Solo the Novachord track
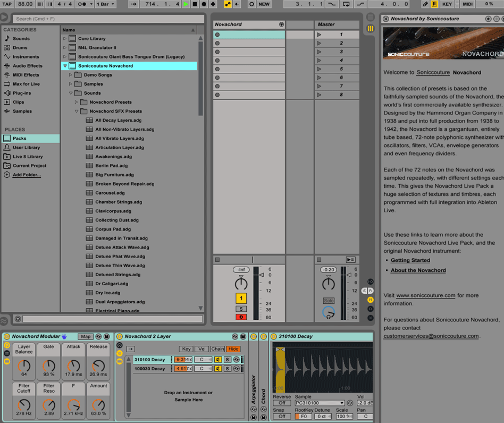504x423 pixels. point(241,309)
